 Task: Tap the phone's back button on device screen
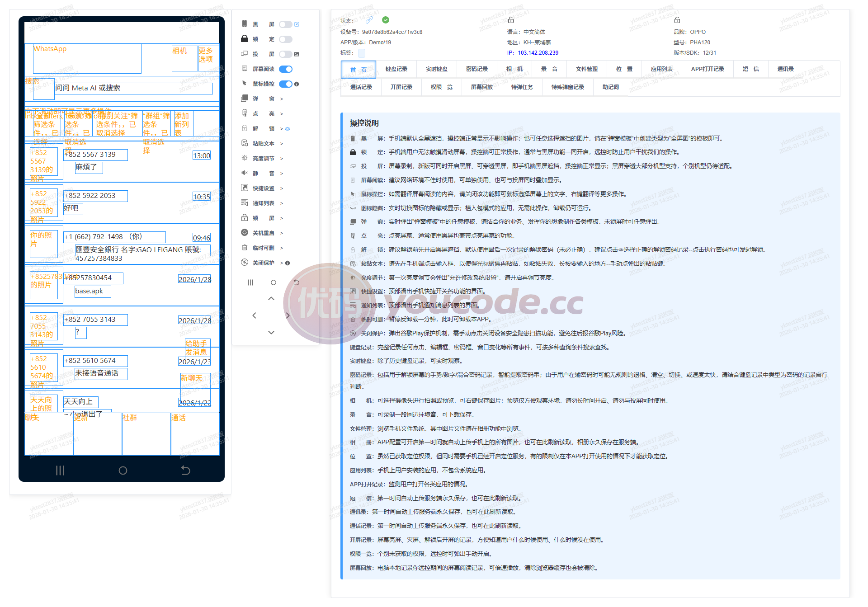[185, 471]
